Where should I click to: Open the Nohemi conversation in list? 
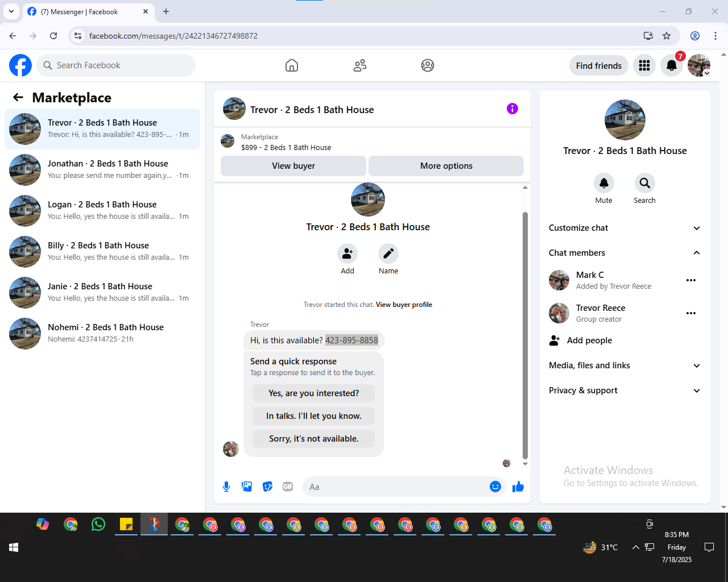[102, 334]
